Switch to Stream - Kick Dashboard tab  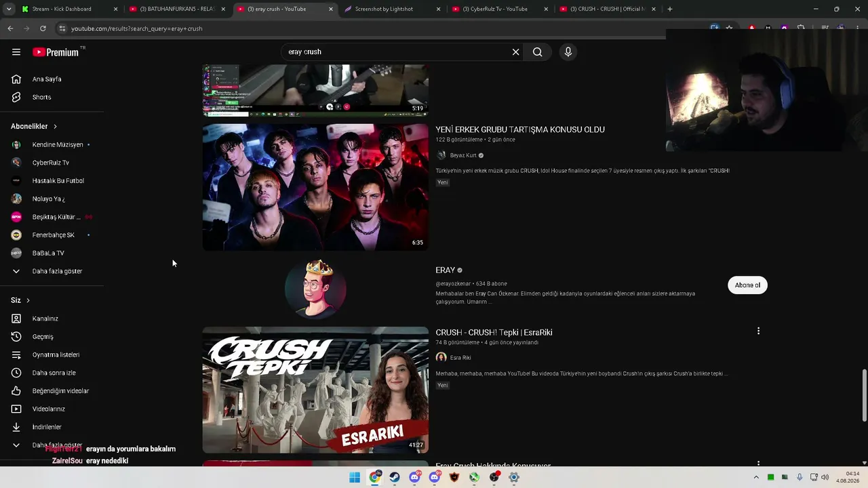tap(70, 9)
